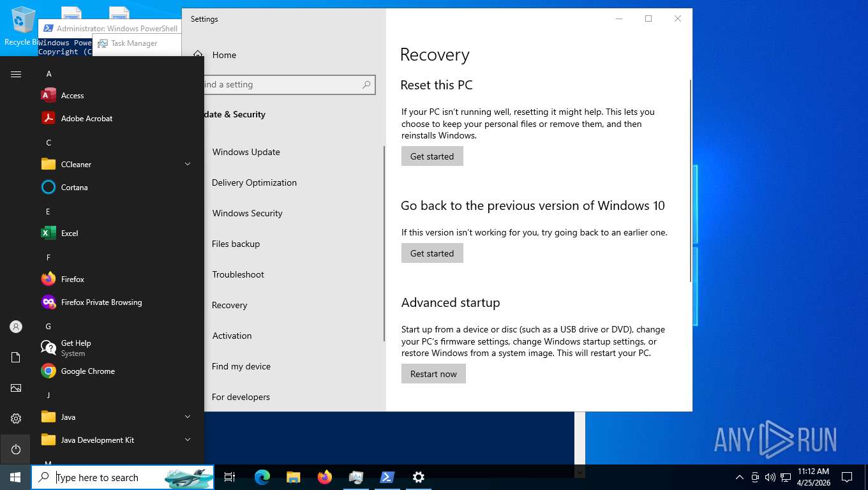Open the network icon in the system tray

(786, 477)
